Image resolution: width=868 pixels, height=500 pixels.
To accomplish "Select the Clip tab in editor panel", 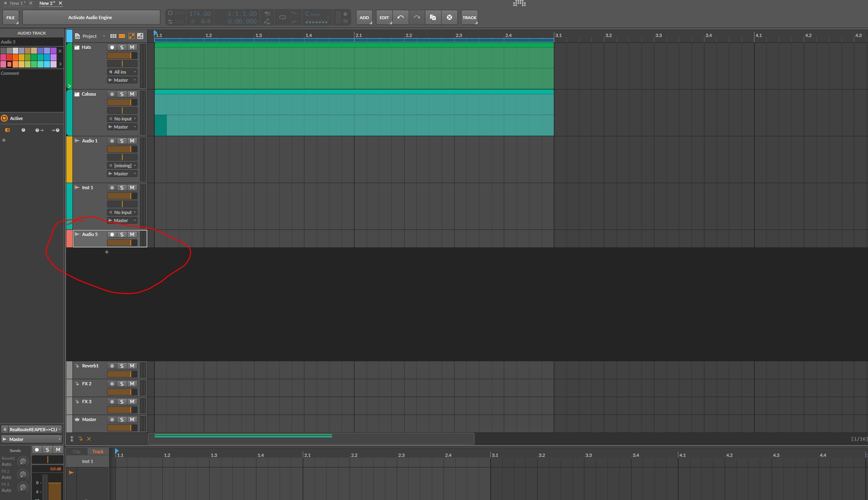I will pos(77,452).
